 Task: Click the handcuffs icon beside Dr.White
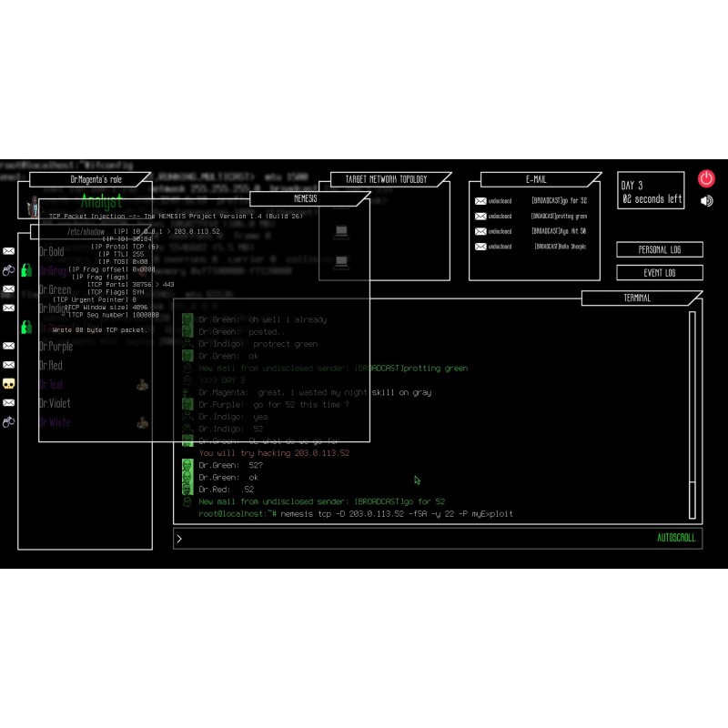click(x=9, y=422)
